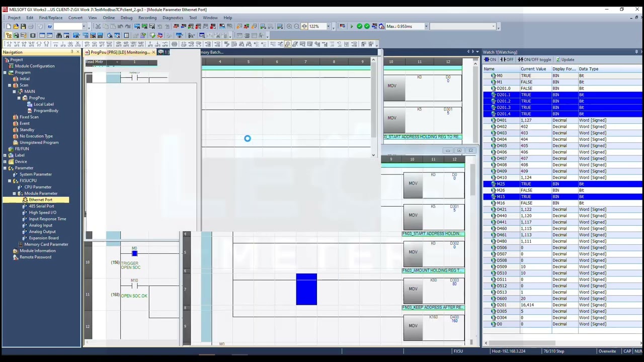The width and height of the screenshot is (644, 362).
Task: Open the zoom percentage dropdown
Action: click(329, 27)
